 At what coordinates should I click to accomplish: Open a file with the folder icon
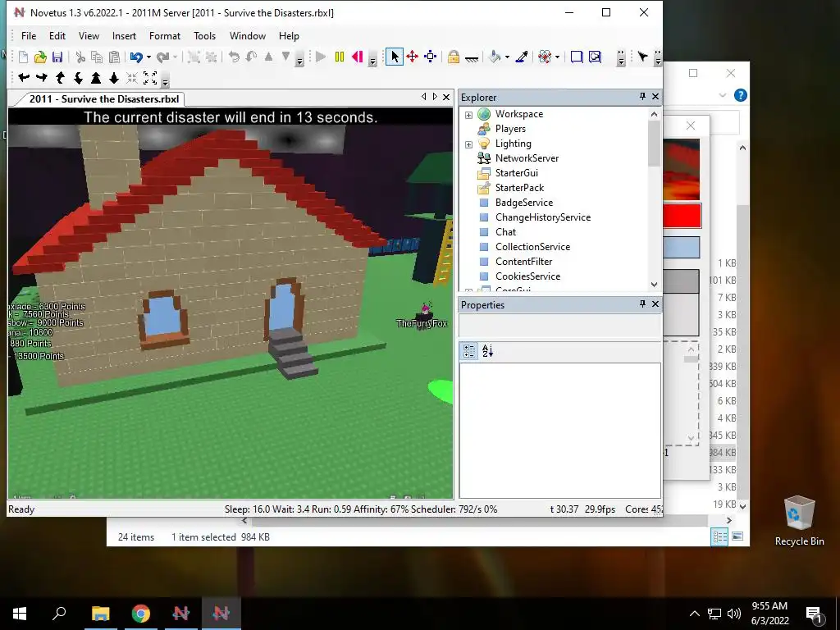pos(40,57)
